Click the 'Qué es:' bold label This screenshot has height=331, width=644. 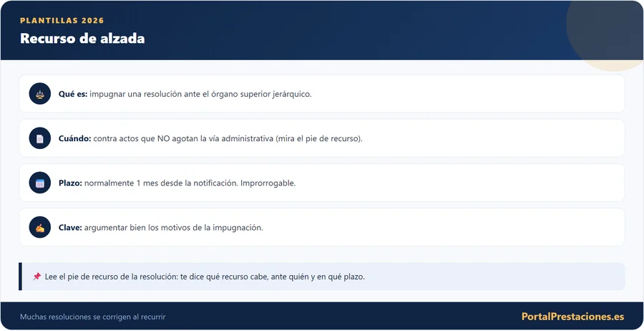(73, 94)
